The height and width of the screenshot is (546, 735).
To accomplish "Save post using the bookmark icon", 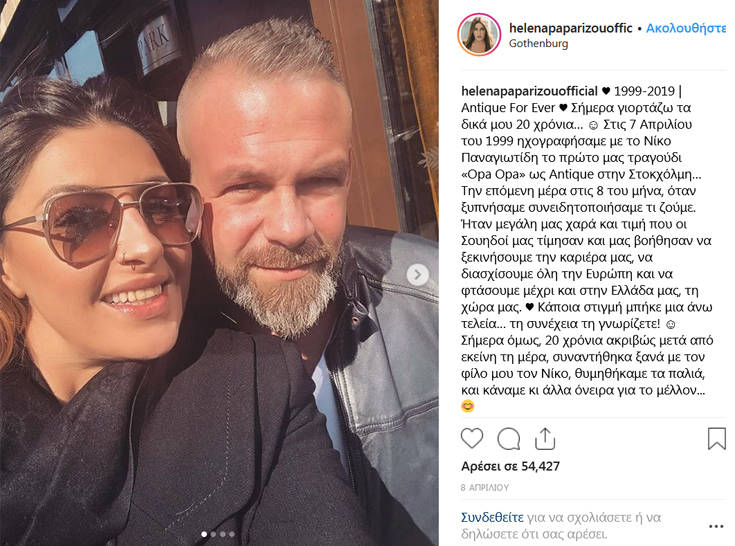I will [716, 439].
